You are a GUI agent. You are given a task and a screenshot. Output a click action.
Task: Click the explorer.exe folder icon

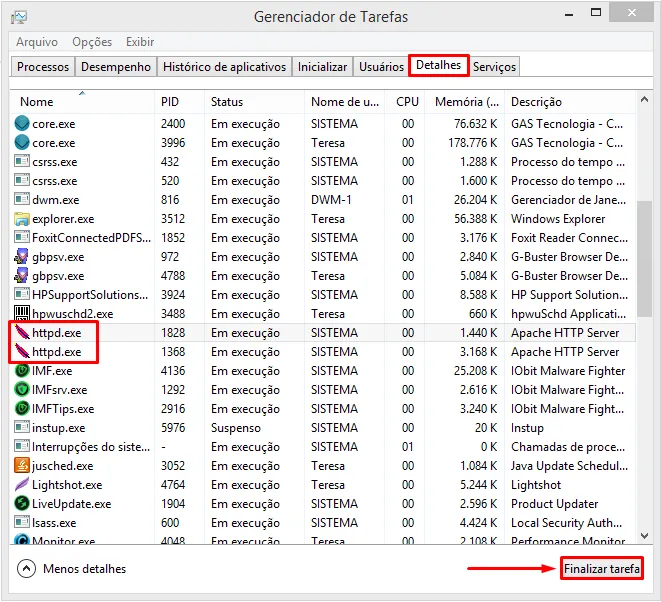click(x=21, y=219)
